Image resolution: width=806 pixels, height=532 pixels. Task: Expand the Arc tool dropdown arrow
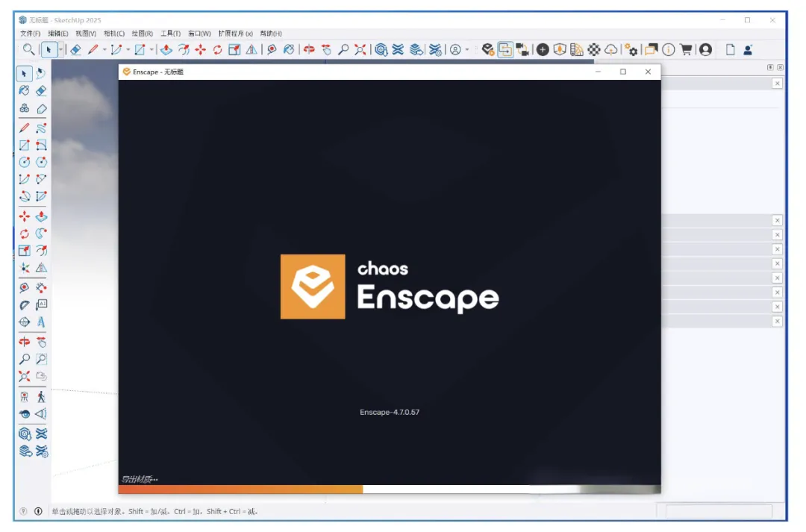(x=128, y=49)
